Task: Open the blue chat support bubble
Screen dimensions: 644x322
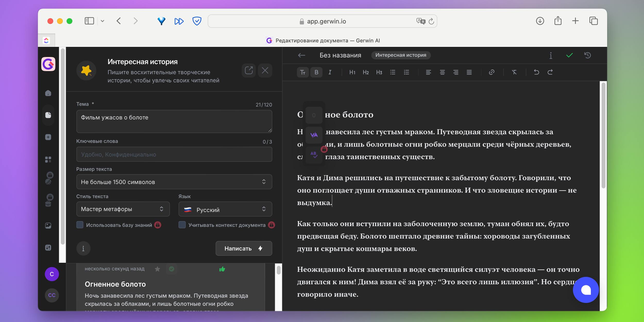Action: (586, 290)
